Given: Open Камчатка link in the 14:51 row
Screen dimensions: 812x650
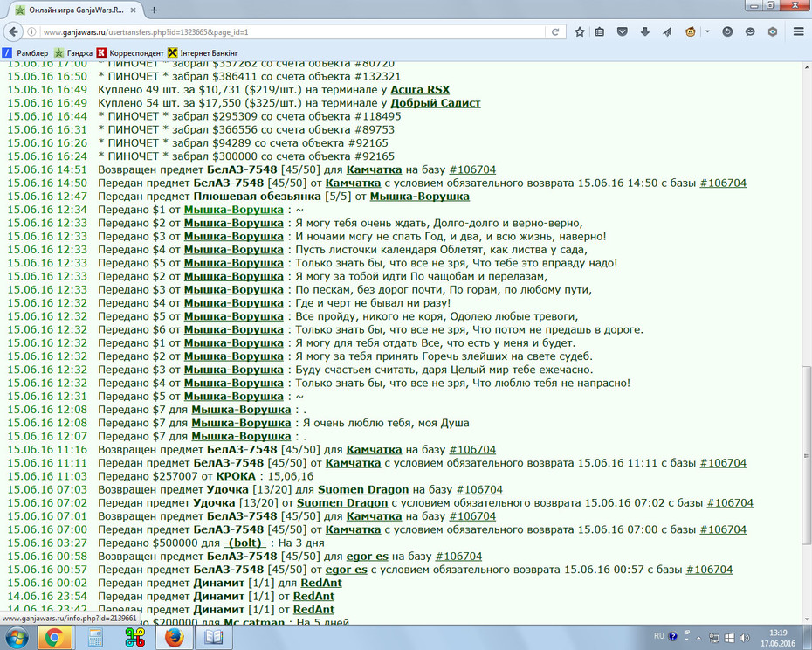Looking at the screenshot, I should click(374, 169).
